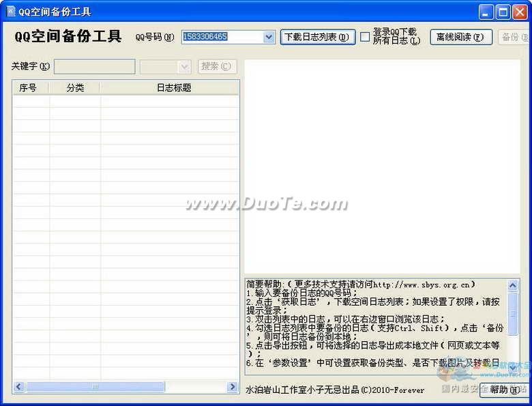Click the help text scroll-up arrow
This screenshot has width=532, height=406.
(x=513, y=285)
